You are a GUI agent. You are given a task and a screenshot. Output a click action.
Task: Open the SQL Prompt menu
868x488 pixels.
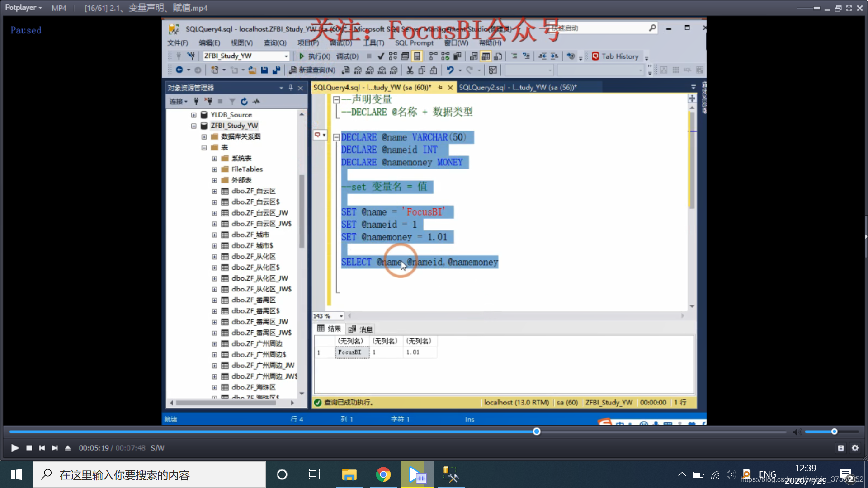point(414,42)
